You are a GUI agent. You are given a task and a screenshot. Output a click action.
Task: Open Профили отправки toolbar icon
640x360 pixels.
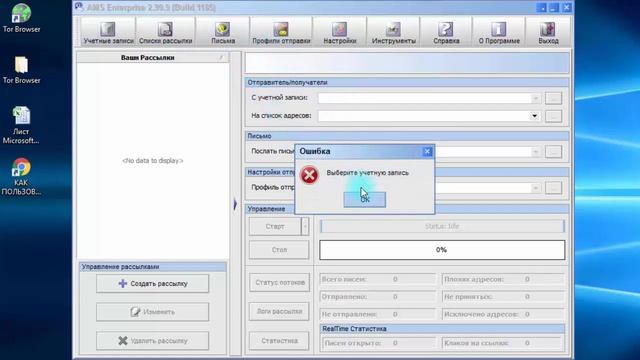[x=281, y=32]
